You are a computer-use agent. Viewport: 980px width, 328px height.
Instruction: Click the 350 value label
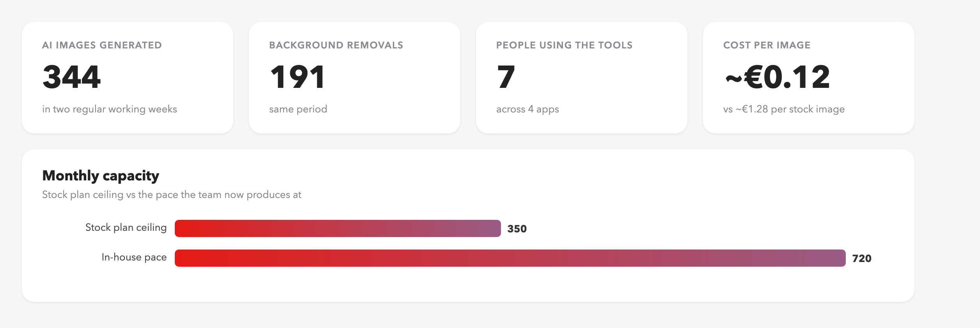pos(517,229)
